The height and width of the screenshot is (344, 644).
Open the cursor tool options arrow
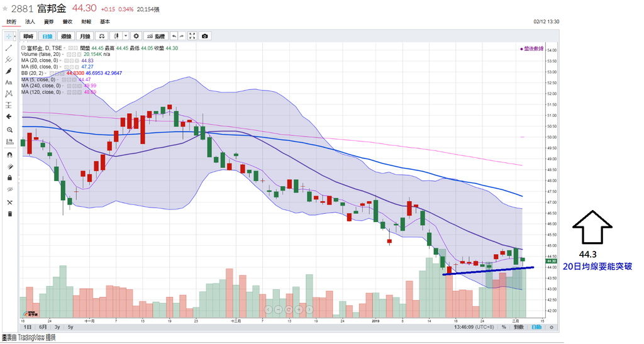pos(15,36)
